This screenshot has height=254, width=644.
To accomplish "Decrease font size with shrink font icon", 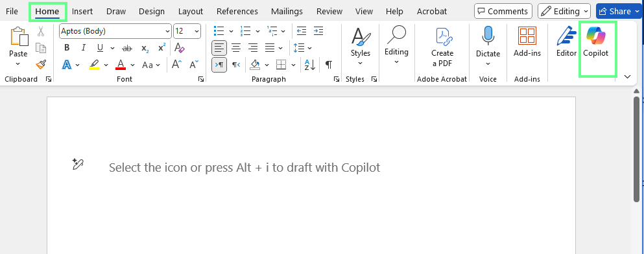I will [x=193, y=64].
